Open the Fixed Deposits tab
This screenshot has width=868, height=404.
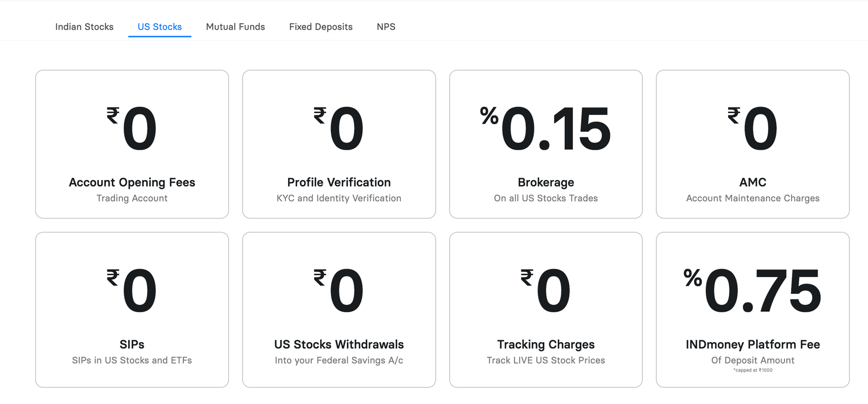[x=321, y=26]
